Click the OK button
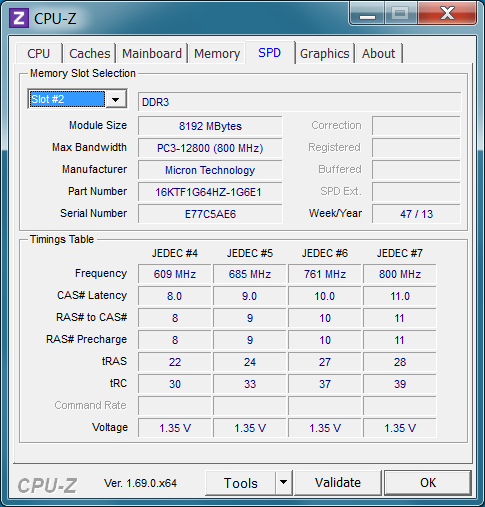 click(428, 482)
